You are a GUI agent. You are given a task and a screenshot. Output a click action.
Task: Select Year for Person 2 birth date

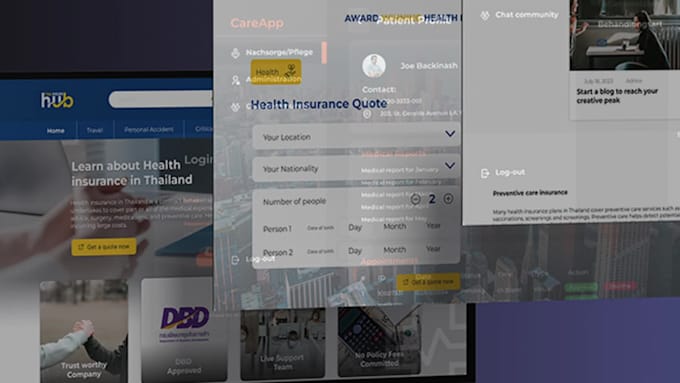point(433,249)
